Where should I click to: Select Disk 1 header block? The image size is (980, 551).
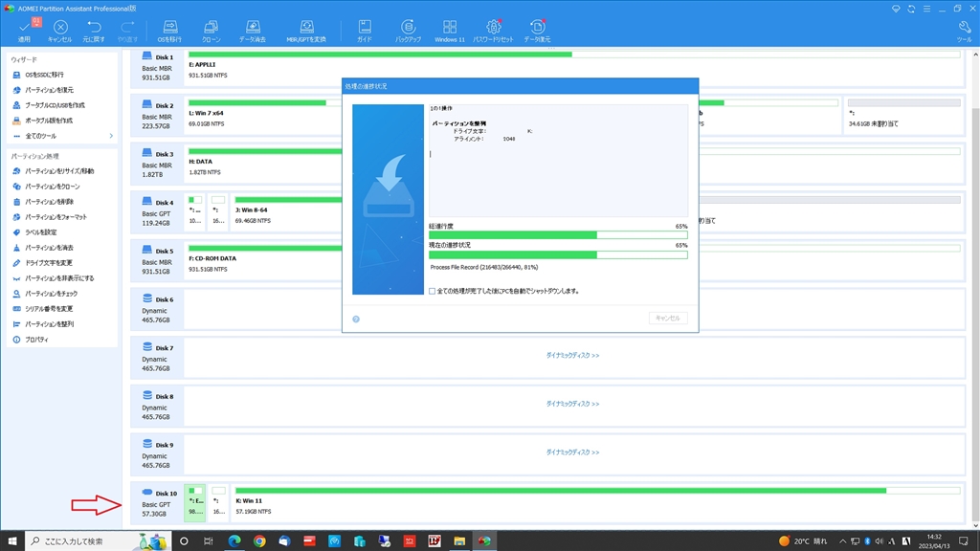pyautogui.click(x=157, y=67)
